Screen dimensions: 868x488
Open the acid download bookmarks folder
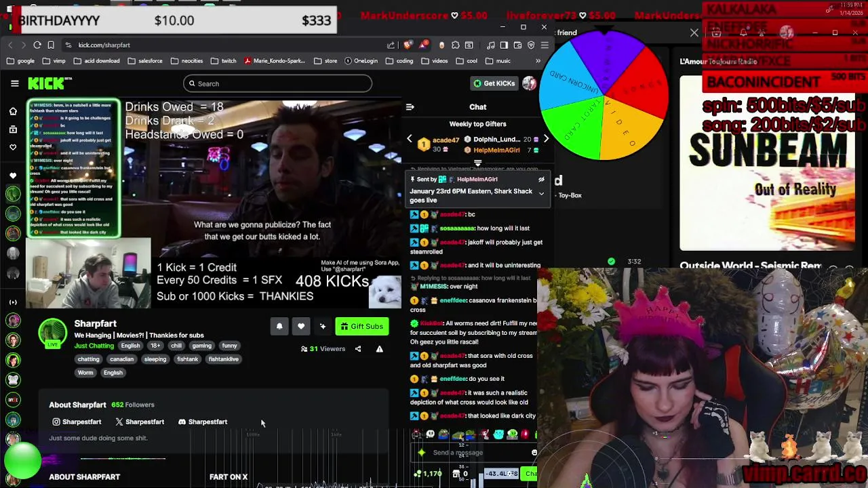click(x=96, y=61)
